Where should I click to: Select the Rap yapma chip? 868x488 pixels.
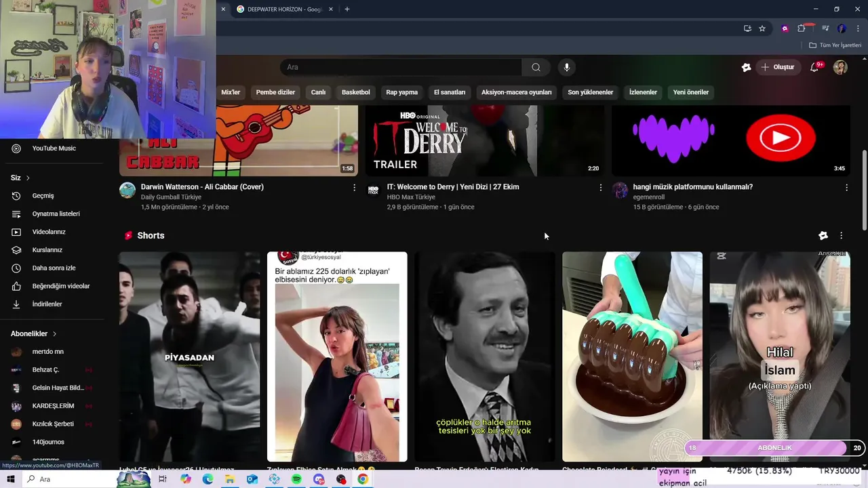[x=402, y=92]
